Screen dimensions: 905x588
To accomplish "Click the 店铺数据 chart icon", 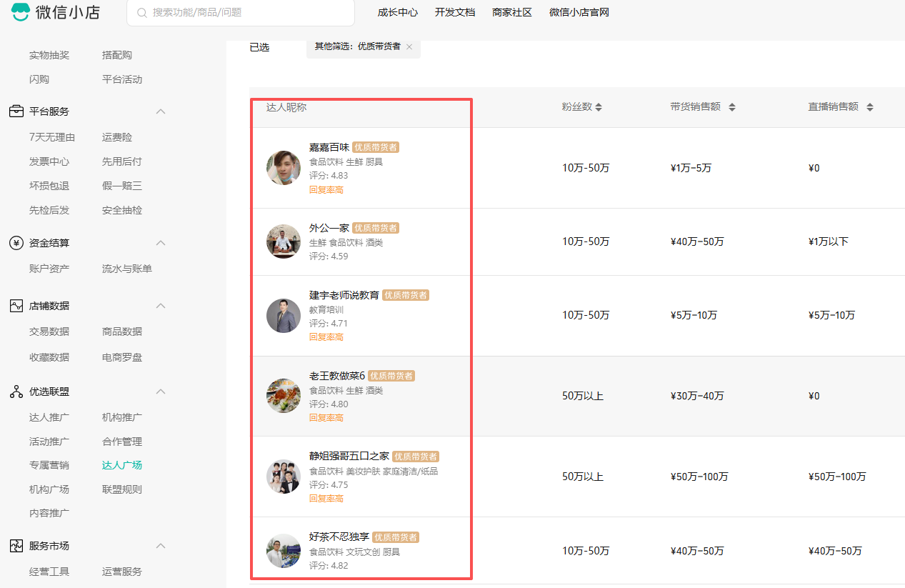I will tap(16, 306).
